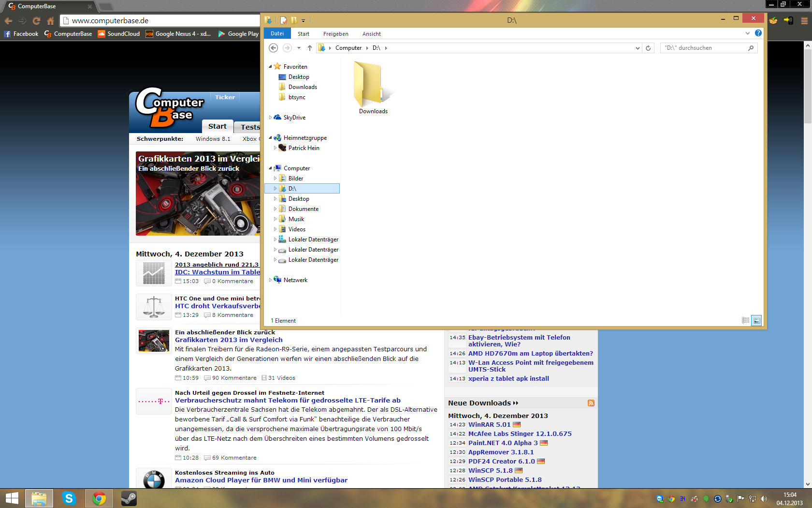Open Steam from the taskbar

click(129, 498)
